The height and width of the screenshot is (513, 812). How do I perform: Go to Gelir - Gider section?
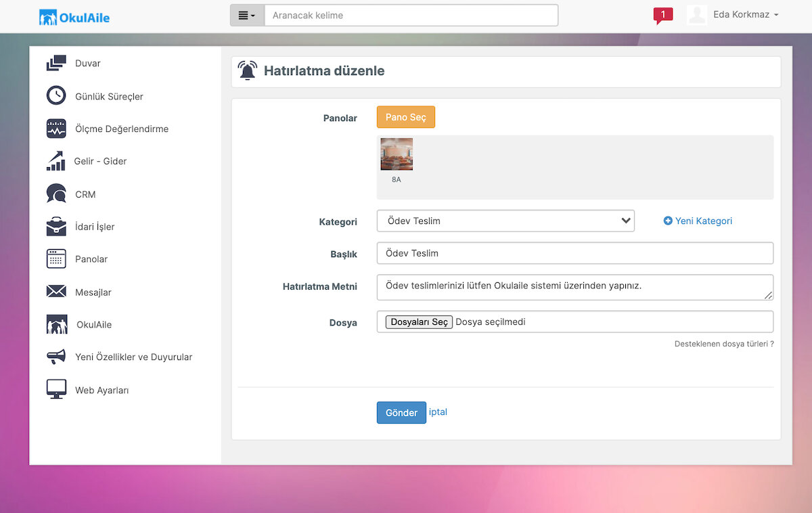click(x=100, y=162)
